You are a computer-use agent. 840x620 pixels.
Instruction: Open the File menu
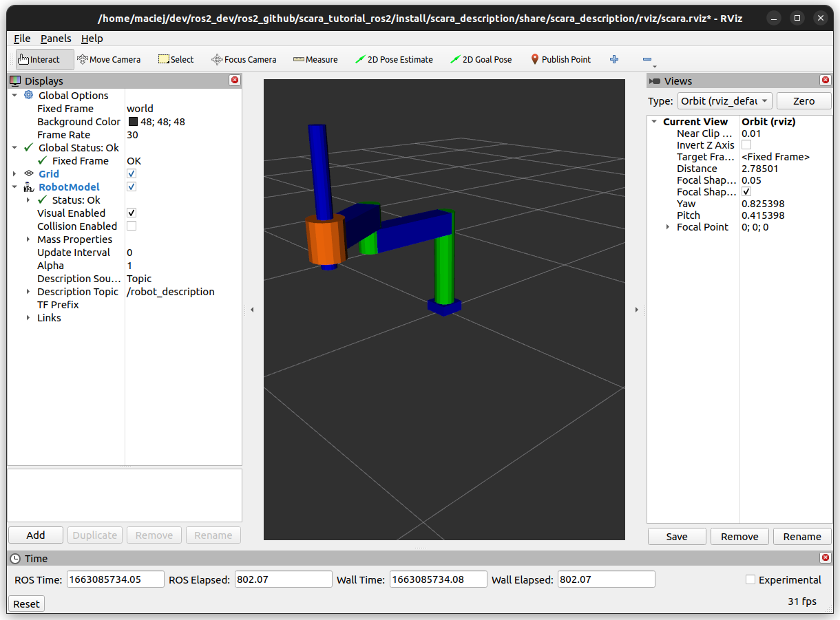coord(22,39)
